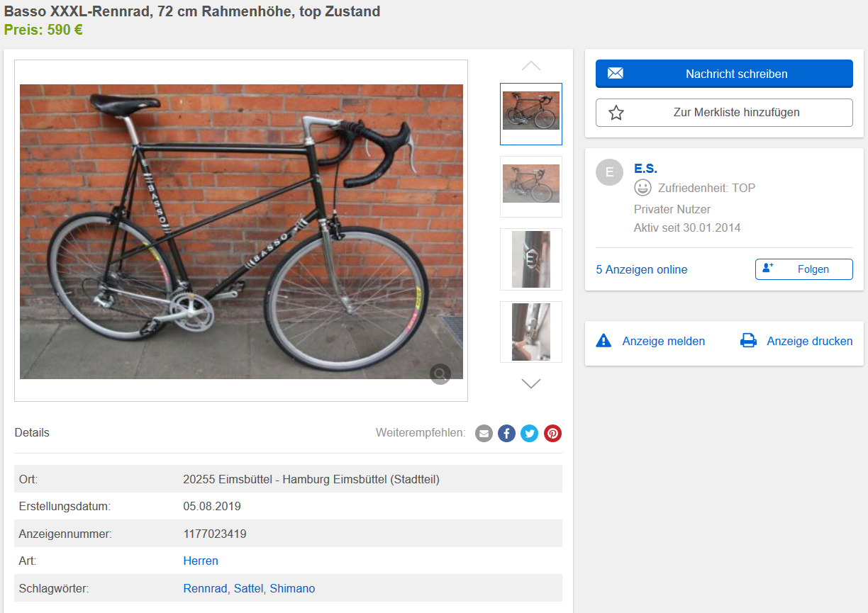Share the listing on Facebook
This screenshot has height=613, width=868.
tap(506, 433)
